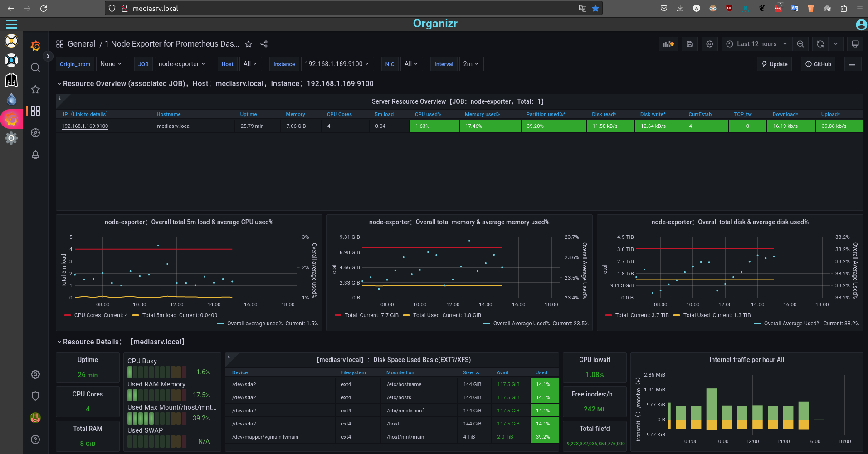Viewport: 868px width, 454px height.
Task: Click General folder breadcrumb
Action: click(x=82, y=44)
